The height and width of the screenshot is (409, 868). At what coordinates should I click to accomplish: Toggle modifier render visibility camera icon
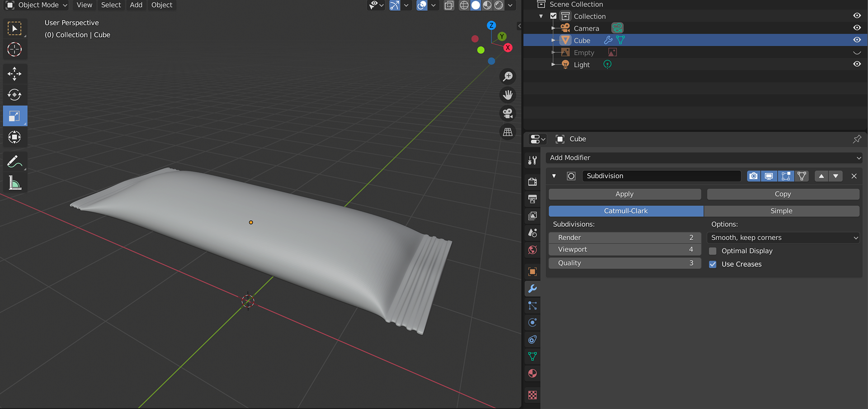click(753, 176)
